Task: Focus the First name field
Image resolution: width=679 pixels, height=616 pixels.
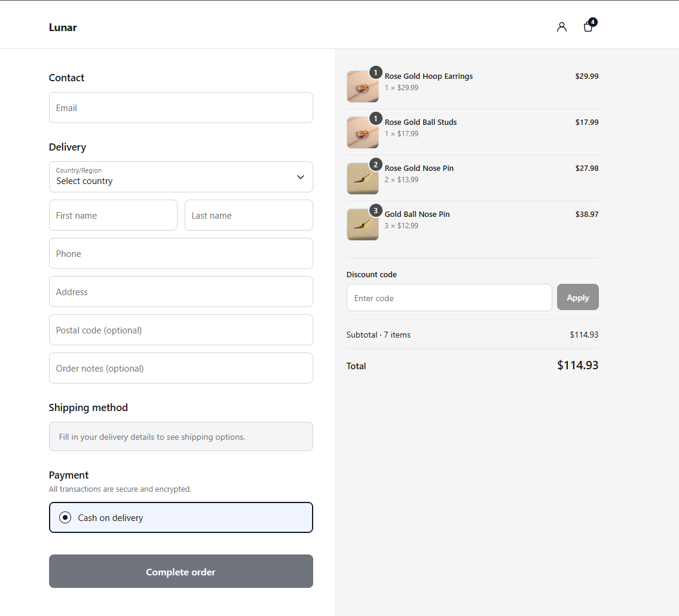Action: pyautogui.click(x=113, y=215)
